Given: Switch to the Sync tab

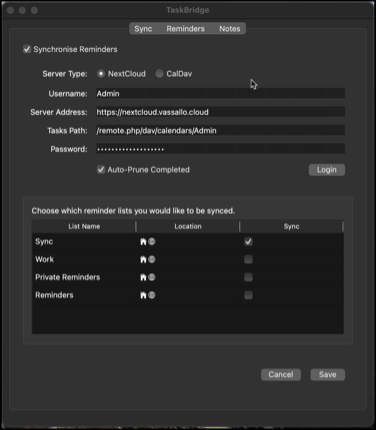Looking at the screenshot, I should point(143,29).
